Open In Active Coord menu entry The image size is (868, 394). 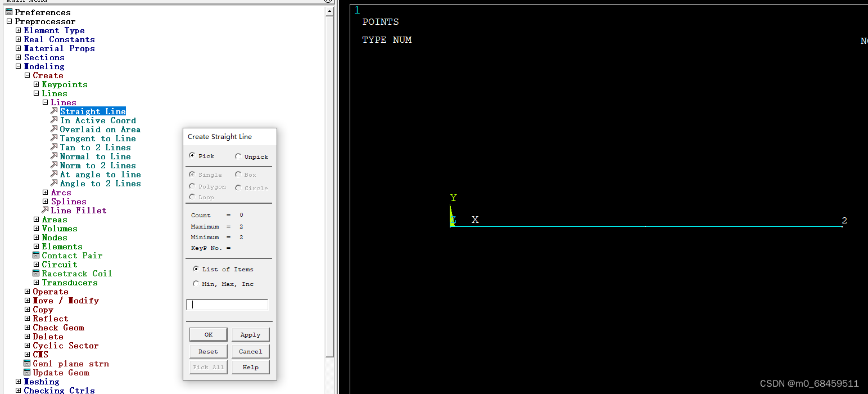click(x=98, y=120)
